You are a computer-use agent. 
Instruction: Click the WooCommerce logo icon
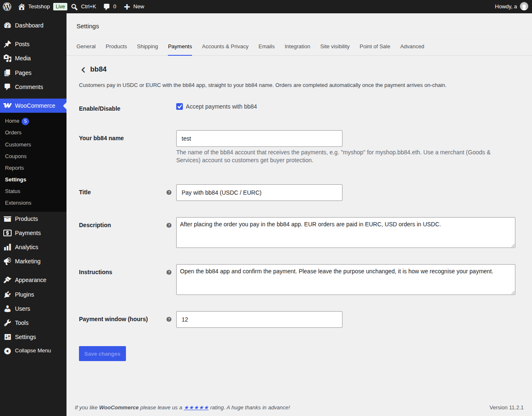[7, 106]
